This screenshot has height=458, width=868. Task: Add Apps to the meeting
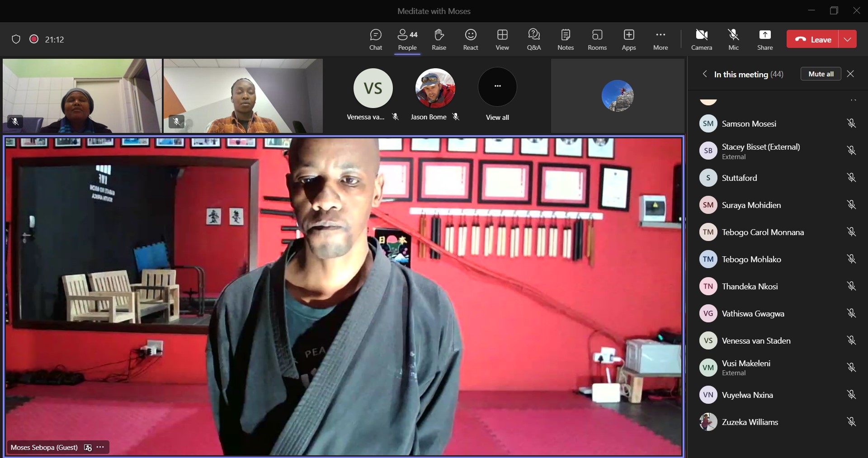click(628, 40)
